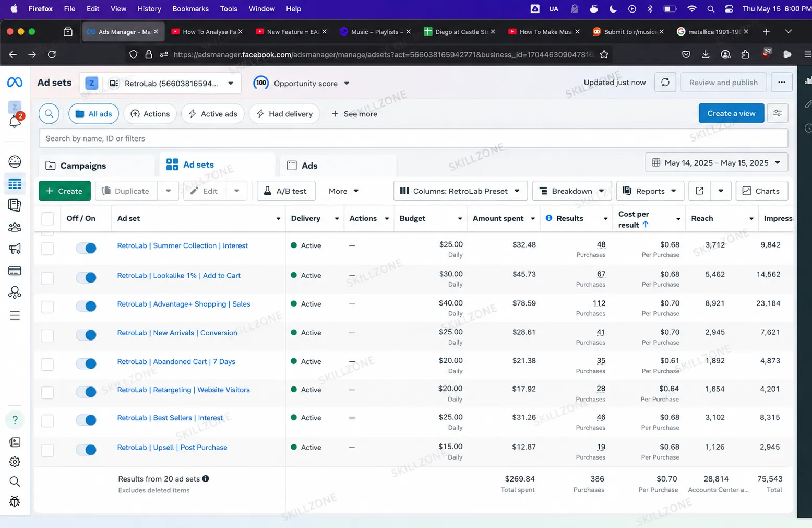Open the Columns: RetroLab Preset dropdown
Image resolution: width=812 pixels, height=528 pixels.
[460, 191]
